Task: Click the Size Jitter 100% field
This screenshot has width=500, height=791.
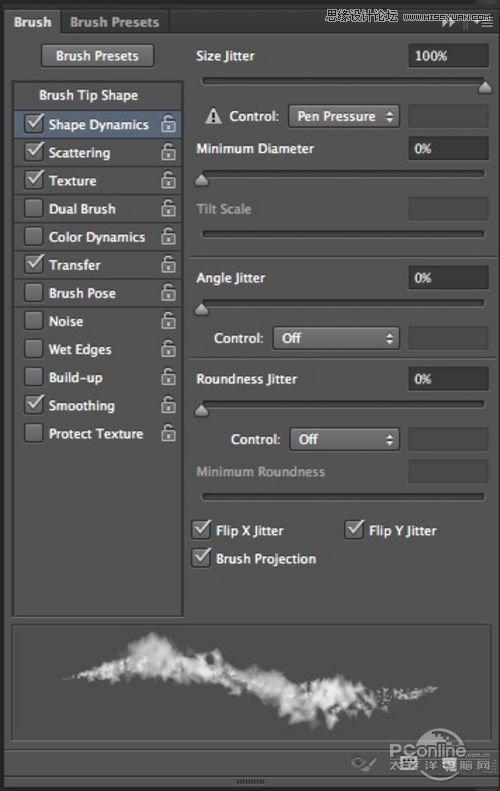Action: [x=449, y=55]
